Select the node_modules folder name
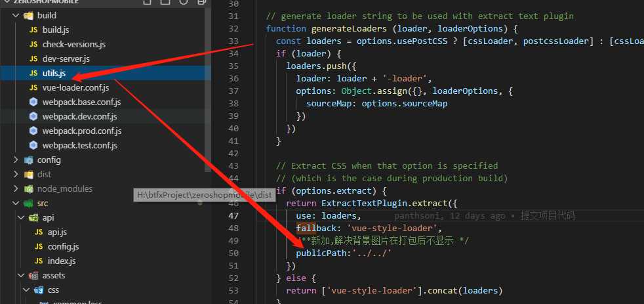644x304 pixels. click(65, 189)
